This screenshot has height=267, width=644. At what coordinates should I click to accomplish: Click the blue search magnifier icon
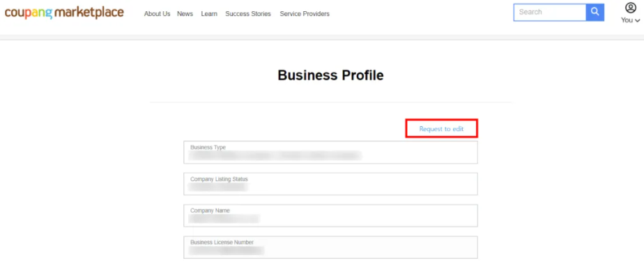595,13
